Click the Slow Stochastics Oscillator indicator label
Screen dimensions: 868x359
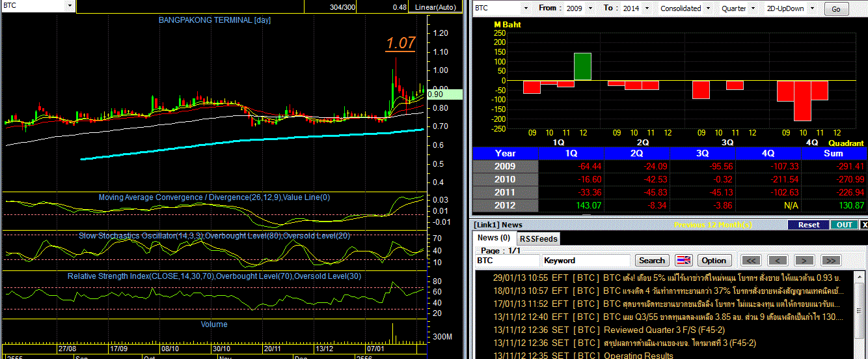(214, 235)
